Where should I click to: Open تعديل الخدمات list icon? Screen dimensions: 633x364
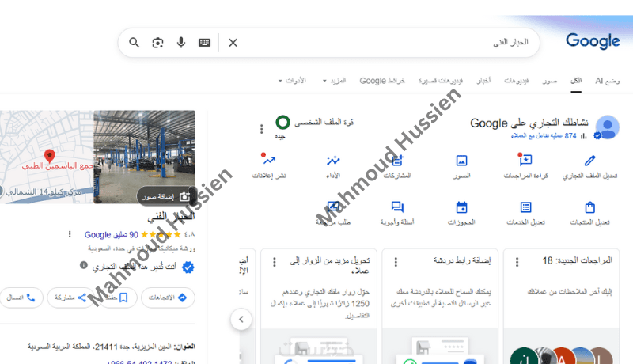click(525, 207)
